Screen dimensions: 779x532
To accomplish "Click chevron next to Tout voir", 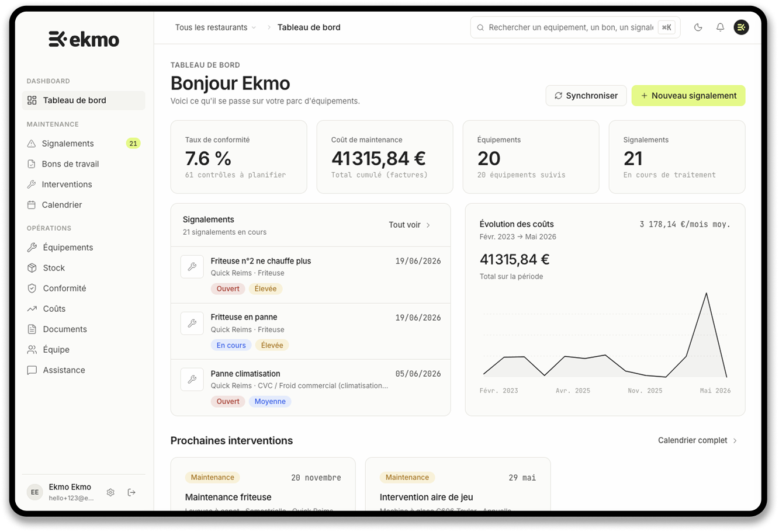I will click(x=428, y=225).
